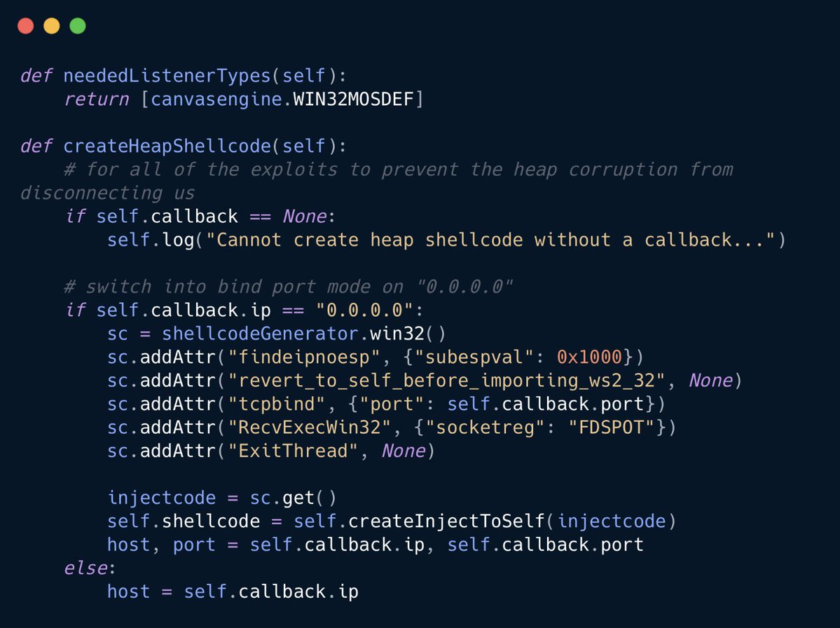Image resolution: width=840 pixels, height=628 pixels.
Task: Click the string 'Cannot create heap shellcode without a callback...'
Action: pyautogui.click(x=490, y=240)
